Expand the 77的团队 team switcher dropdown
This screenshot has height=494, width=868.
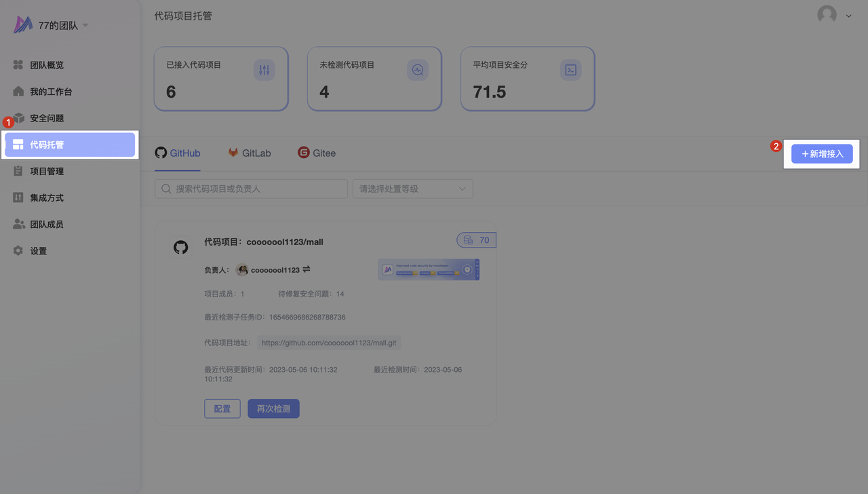[x=85, y=26]
